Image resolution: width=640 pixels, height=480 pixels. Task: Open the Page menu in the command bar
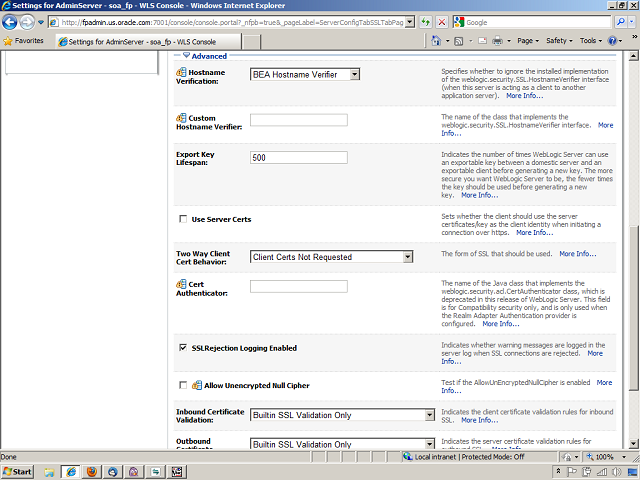(526, 41)
